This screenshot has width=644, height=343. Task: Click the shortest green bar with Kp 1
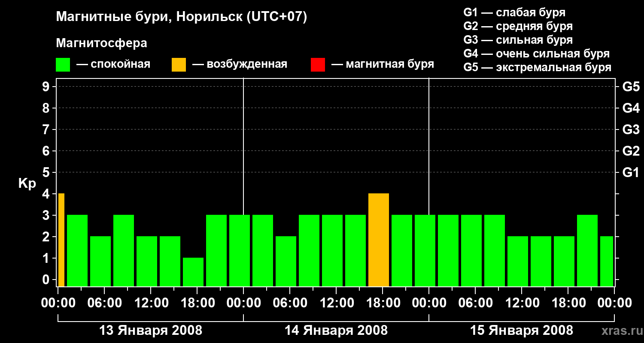193,272
